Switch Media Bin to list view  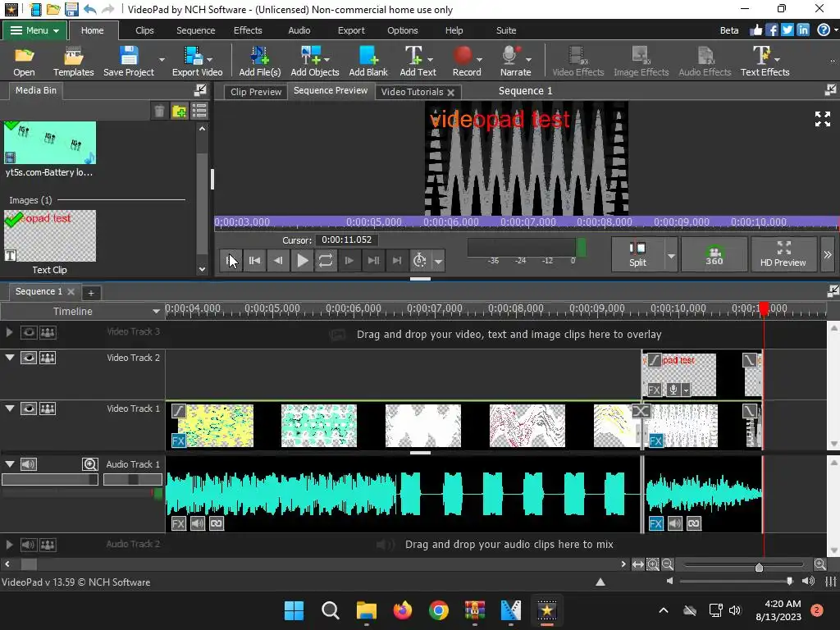199,112
